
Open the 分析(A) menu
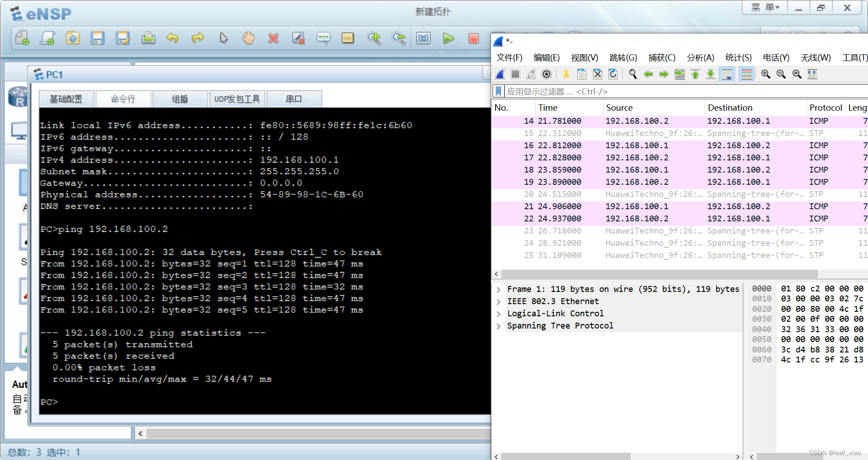pyautogui.click(x=700, y=58)
